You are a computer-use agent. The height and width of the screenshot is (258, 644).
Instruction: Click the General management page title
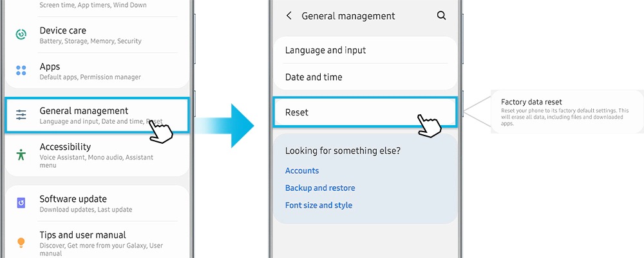coord(348,15)
